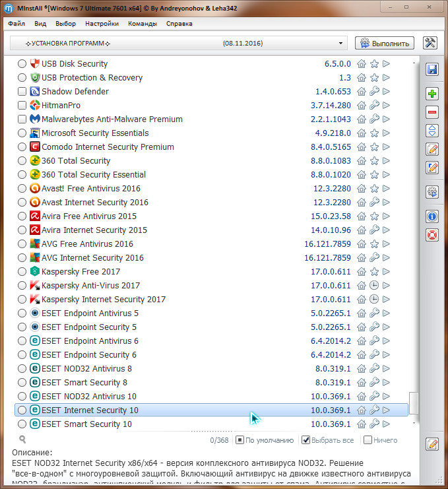448x489 pixels.
Task: Select the ESET Smart Security 10 radio
Action: pyautogui.click(x=22, y=424)
